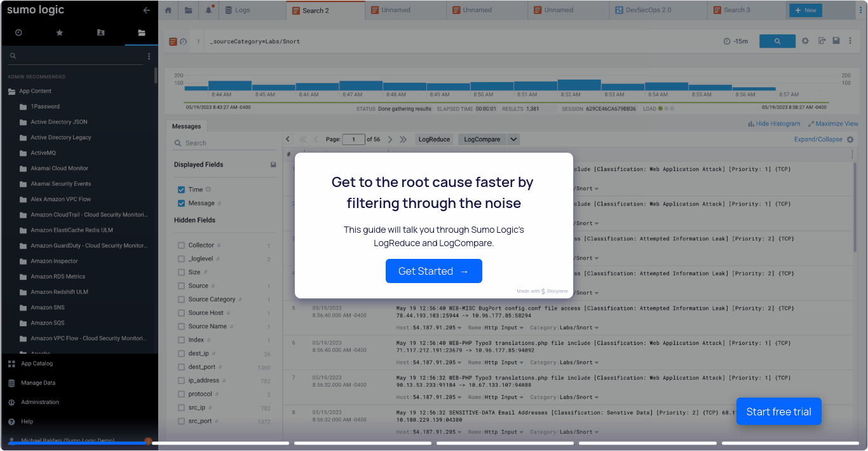
Task: Open the LogCompare dropdown arrow
Action: (x=513, y=139)
